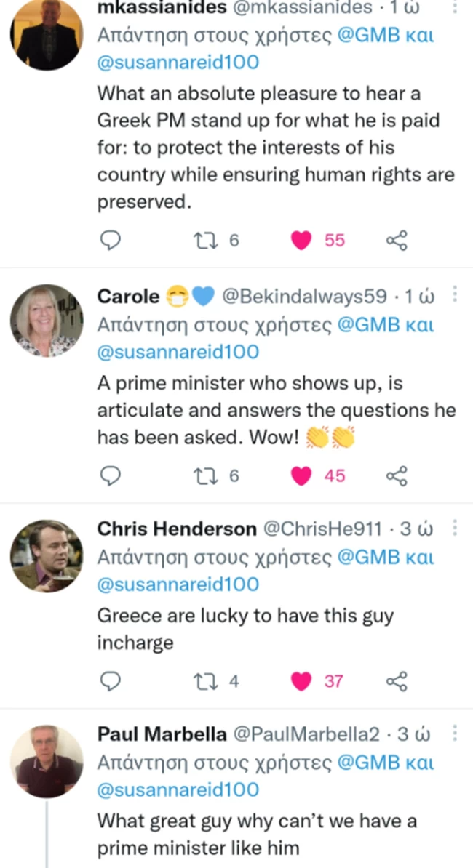Image resolution: width=473 pixels, height=868 pixels.
Task: Open more options menu on Chris Henderson's tweet
Action: (455, 528)
